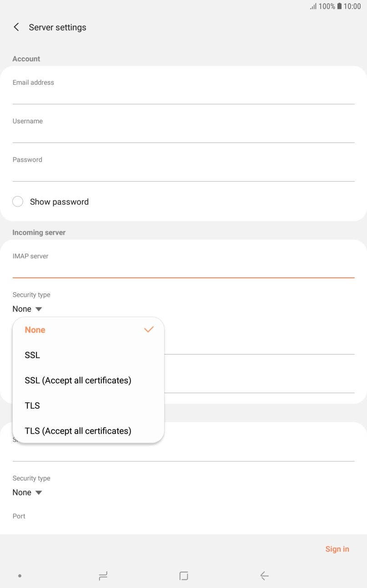Image resolution: width=367 pixels, height=588 pixels.
Task: Tap the signal strength indicator
Action: pyautogui.click(x=313, y=6)
